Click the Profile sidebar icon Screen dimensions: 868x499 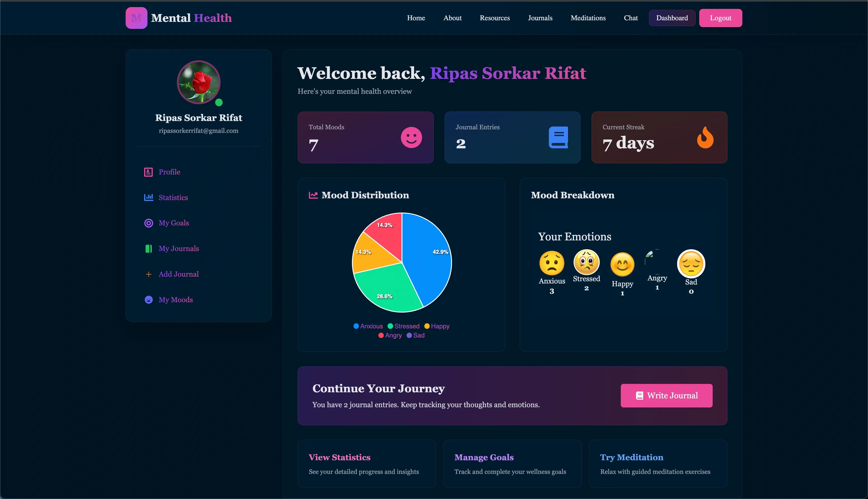point(148,172)
